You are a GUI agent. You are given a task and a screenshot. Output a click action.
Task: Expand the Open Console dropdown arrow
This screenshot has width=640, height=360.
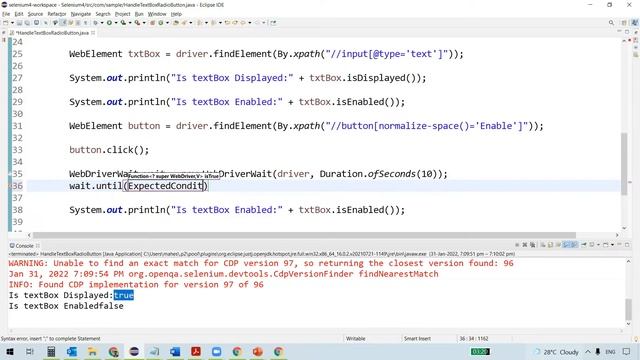click(x=612, y=245)
